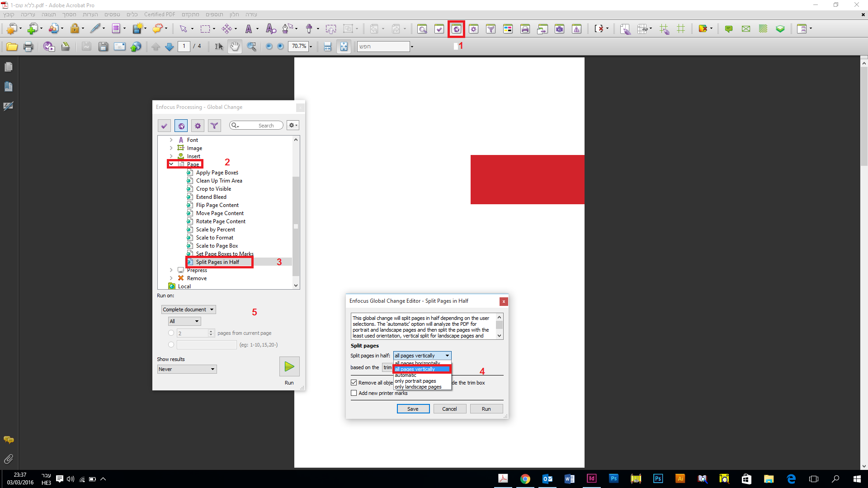
Task: Uncheck Remove all objects outside trim box
Action: (354, 383)
